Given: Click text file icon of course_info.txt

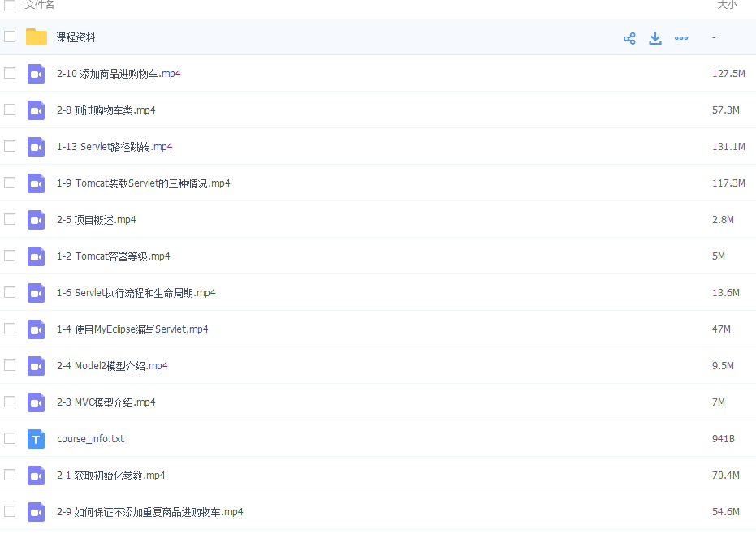Looking at the screenshot, I should point(37,439).
